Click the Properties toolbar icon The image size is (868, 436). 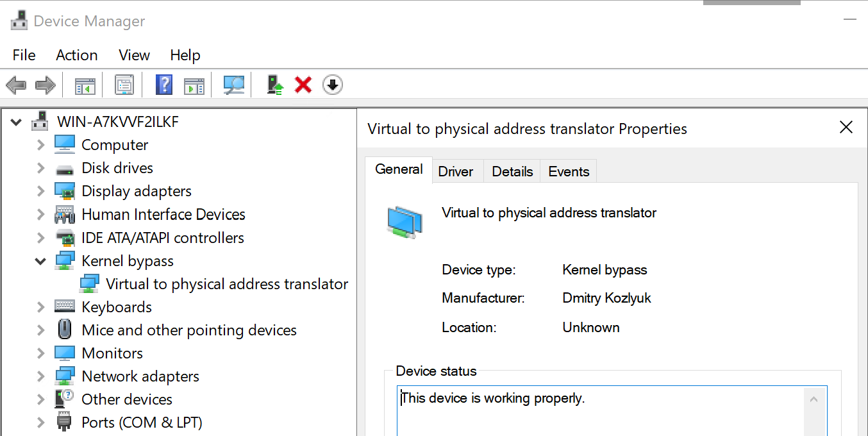tap(123, 84)
